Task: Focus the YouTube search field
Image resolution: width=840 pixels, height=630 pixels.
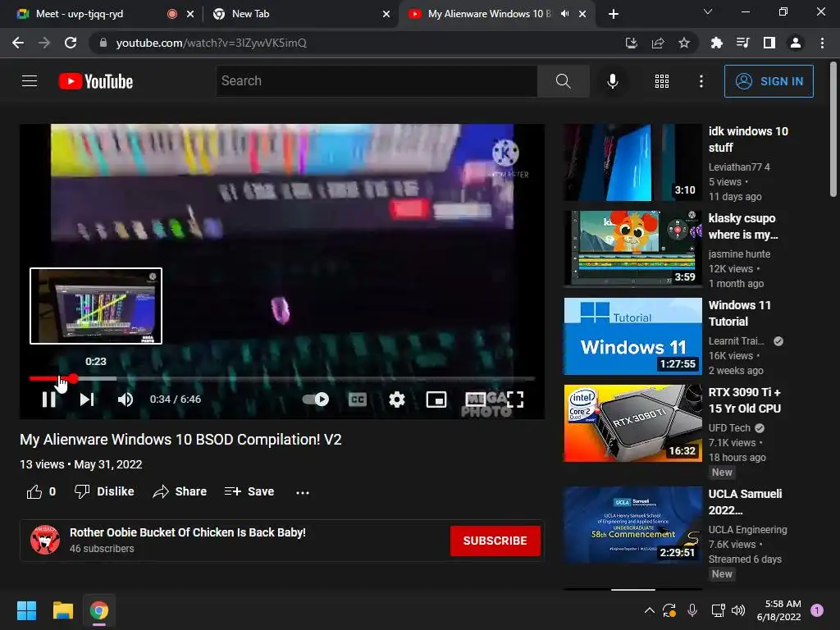Action: tap(377, 81)
